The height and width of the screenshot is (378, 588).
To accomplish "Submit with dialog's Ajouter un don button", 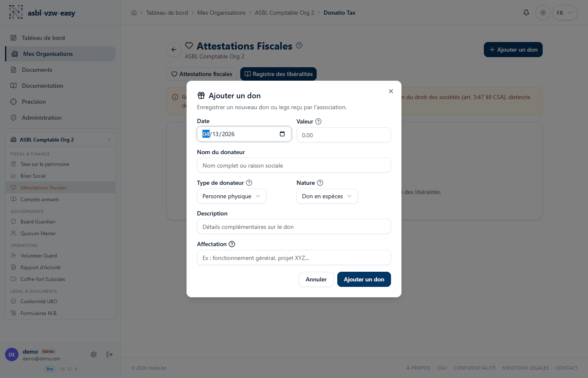I will pos(364,279).
